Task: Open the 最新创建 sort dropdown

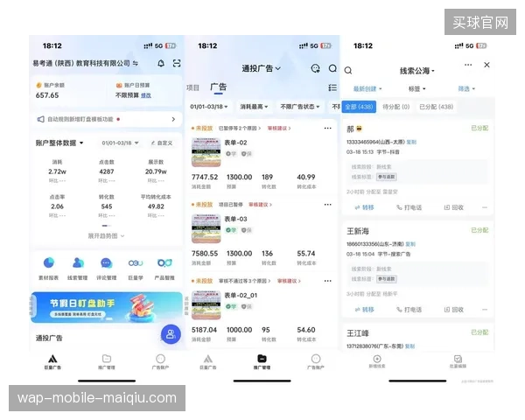Action: tap(367, 88)
